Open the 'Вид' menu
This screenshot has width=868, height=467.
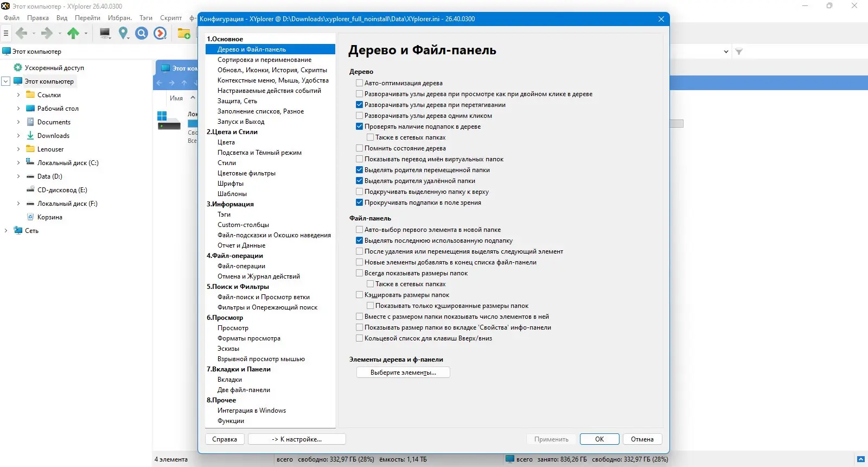point(62,18)
